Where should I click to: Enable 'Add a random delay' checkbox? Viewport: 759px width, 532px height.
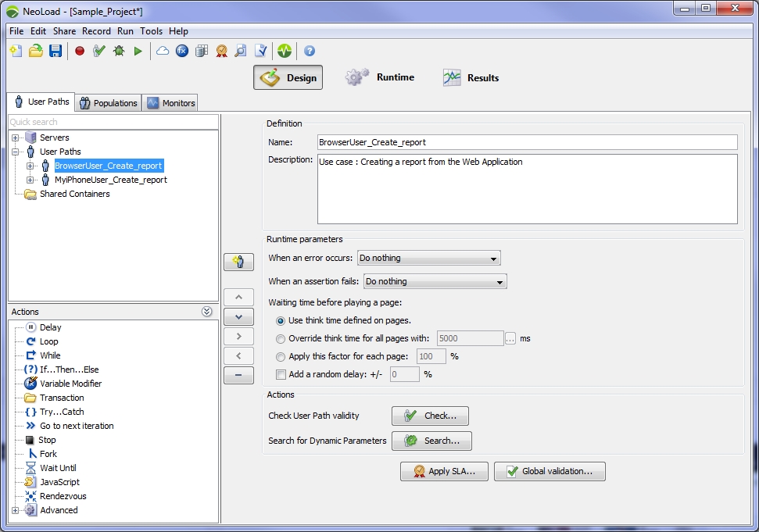(x=281, y=374)
